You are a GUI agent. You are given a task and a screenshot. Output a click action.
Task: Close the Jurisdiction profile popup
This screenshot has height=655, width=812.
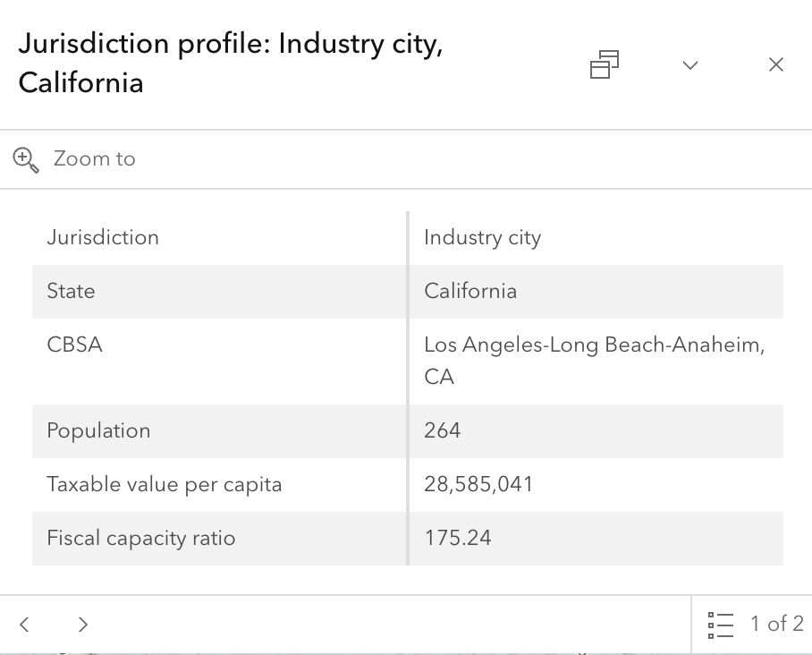click(775, 64)
